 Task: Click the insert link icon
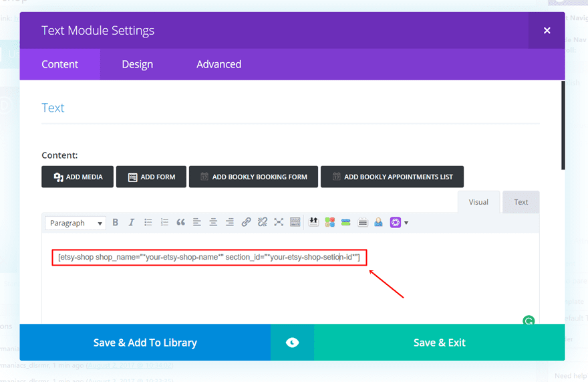246,223
